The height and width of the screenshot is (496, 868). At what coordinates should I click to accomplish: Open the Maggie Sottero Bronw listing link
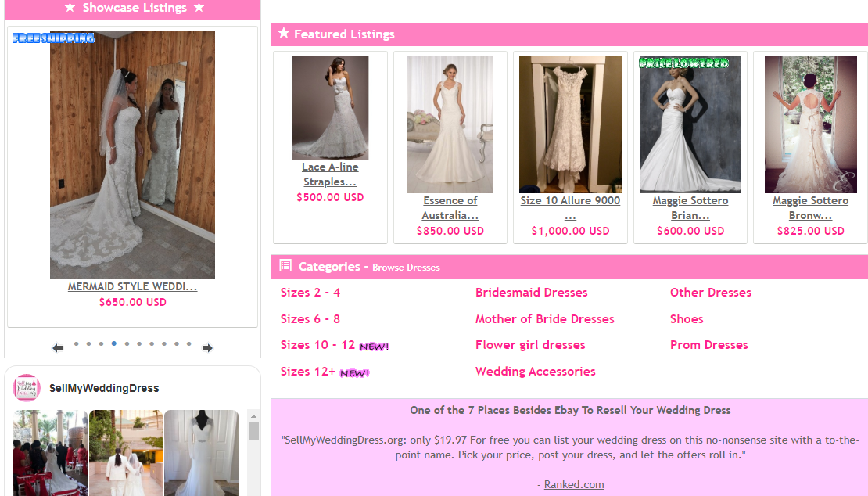[x=810, y=208]
